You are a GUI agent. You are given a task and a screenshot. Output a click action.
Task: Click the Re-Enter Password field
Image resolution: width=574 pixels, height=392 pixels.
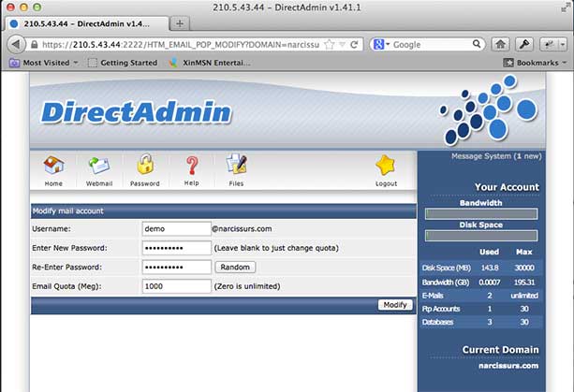click(176, 267)
